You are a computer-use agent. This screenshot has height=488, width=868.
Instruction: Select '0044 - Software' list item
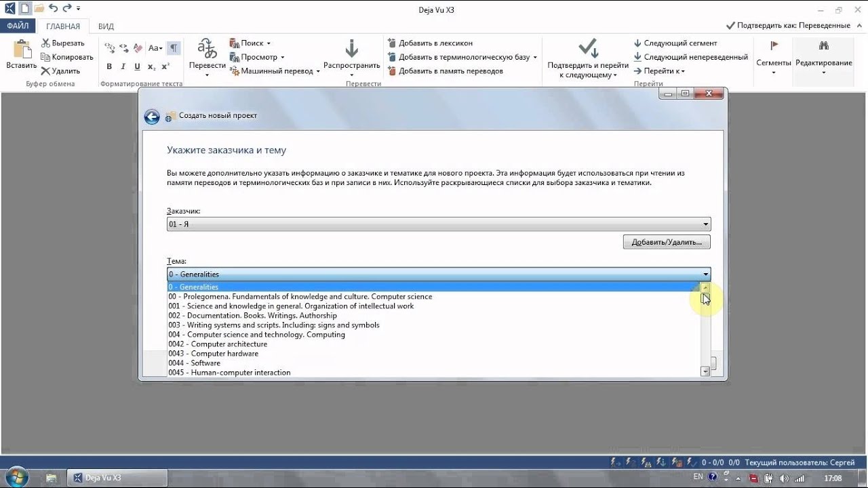pos(433,363)
